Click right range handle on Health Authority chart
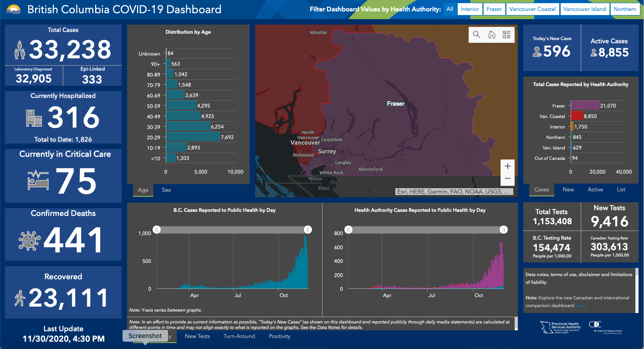The image size is (644, 349). [x=504, y=230]
